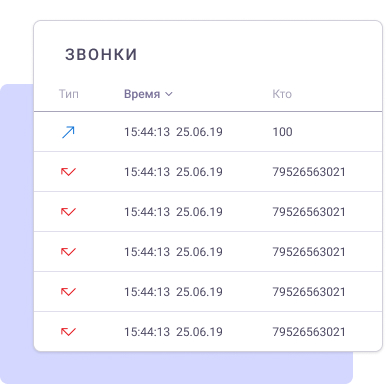Select the timestamp in the third missed call row

(173, 252)
